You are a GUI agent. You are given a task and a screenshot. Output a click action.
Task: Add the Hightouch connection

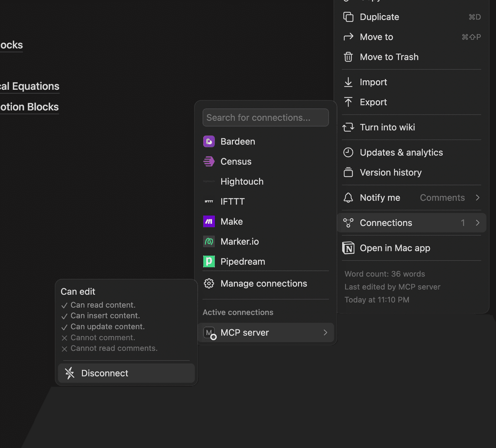266,182
